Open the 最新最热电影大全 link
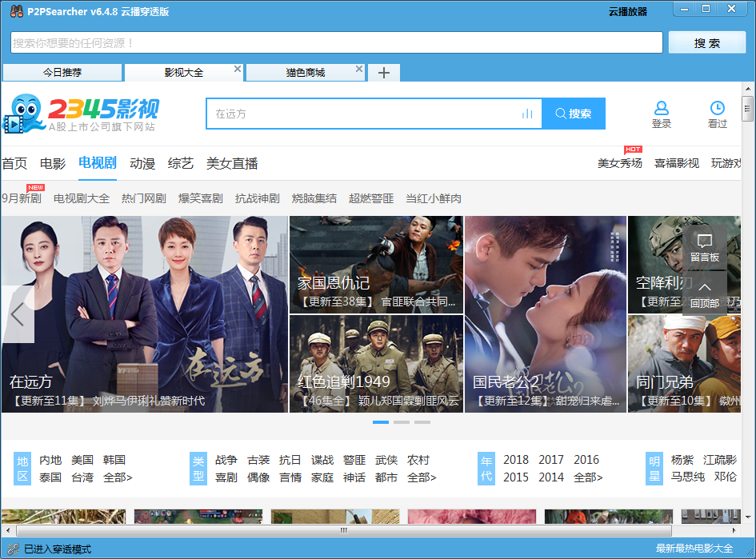The height and width of the screenshot is (559, 756). [x=695, y=549]
